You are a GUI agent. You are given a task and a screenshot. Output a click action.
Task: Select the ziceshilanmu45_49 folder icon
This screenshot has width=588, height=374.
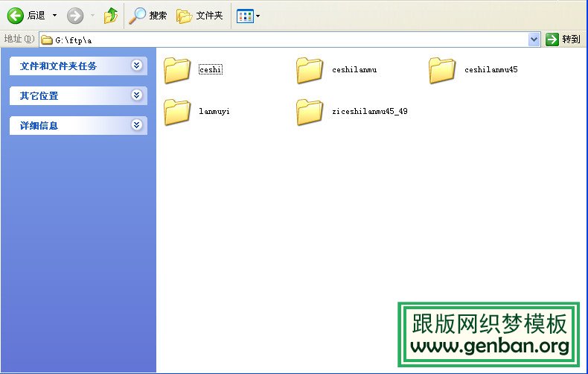[x=310, y=112]
